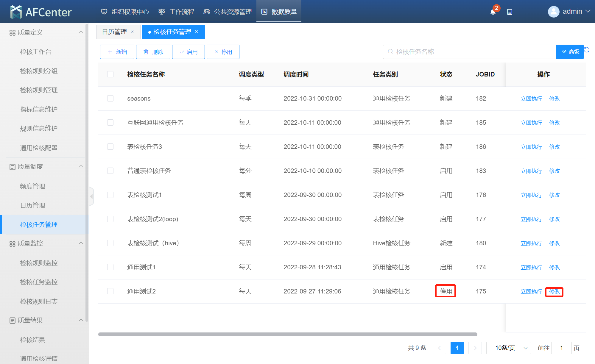The height and width of the screenshot is (364, 595).
Task: Tick the checkbox for 通用测试2
Action: tap(110, 291)
